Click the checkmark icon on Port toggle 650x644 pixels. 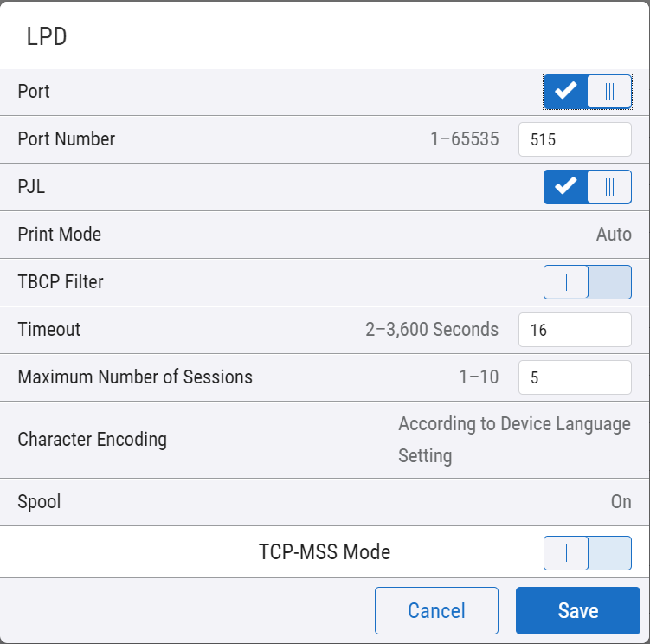click(566, 92)
